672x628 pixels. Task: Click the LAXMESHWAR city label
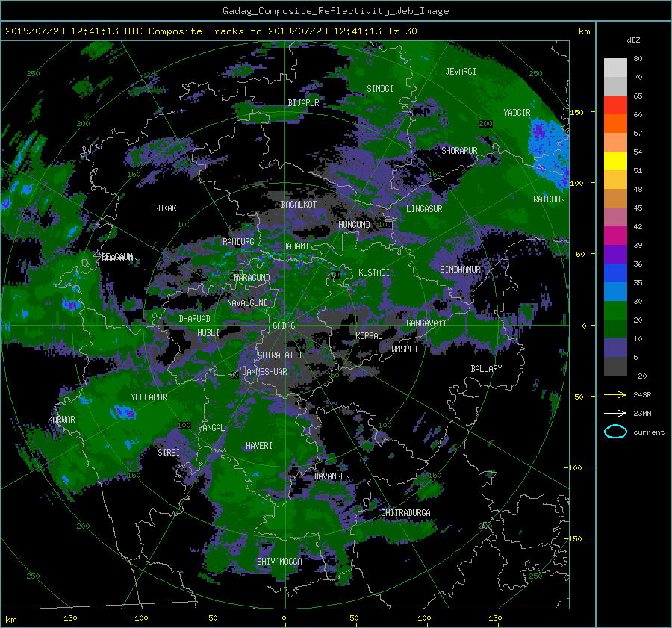(x=264, y=372)
